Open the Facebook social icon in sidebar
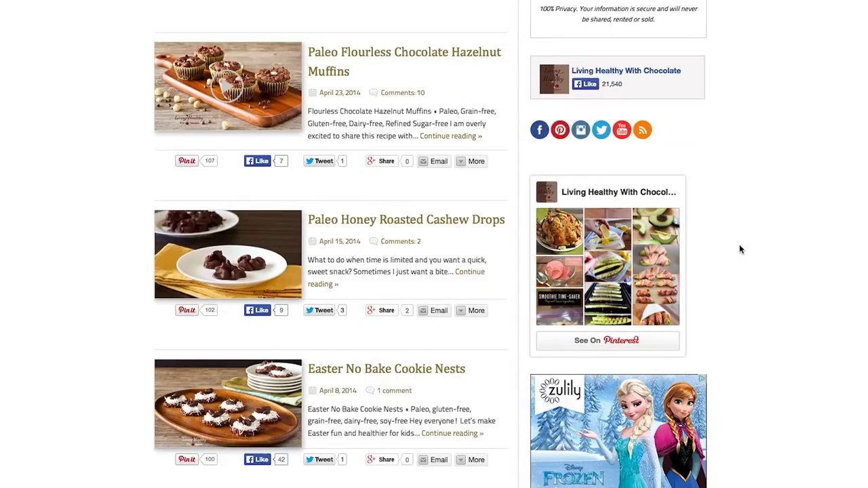The width and height of the screenshot is (868, 488). (x=540, y=130)
